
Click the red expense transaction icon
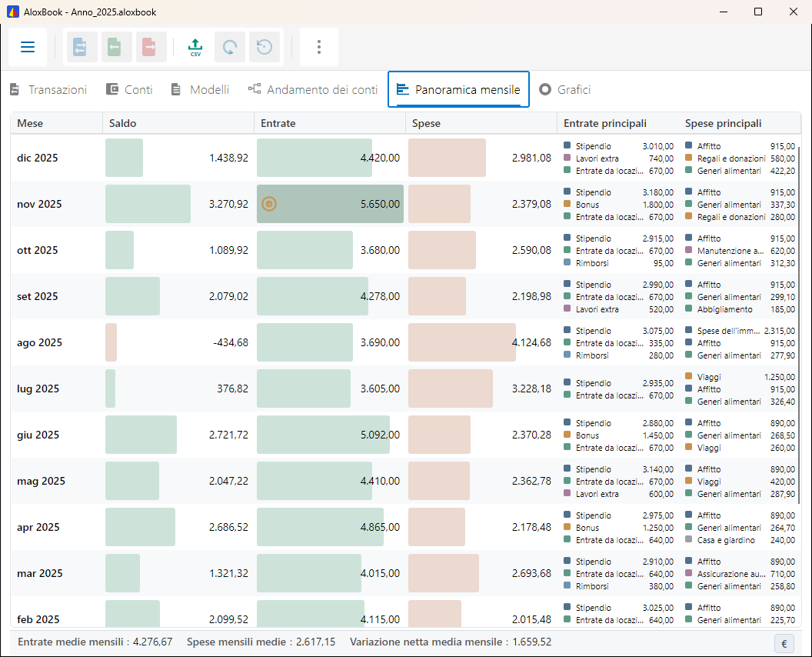point(151,47)
